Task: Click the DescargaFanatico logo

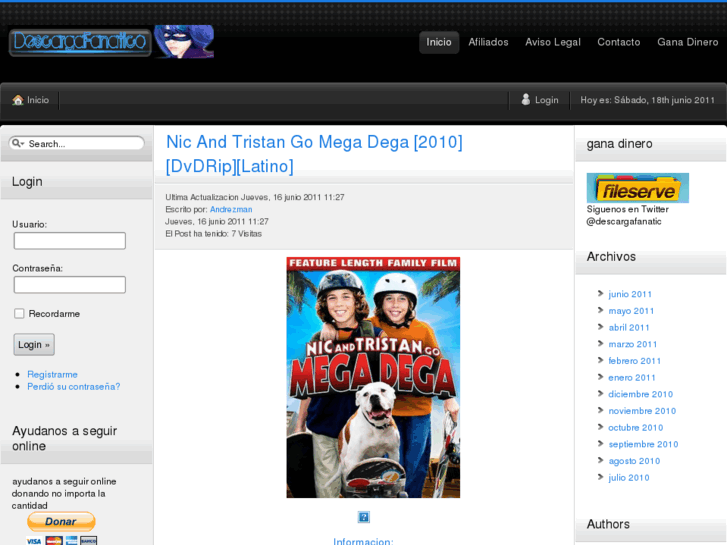Action: (x=80, y=42)
